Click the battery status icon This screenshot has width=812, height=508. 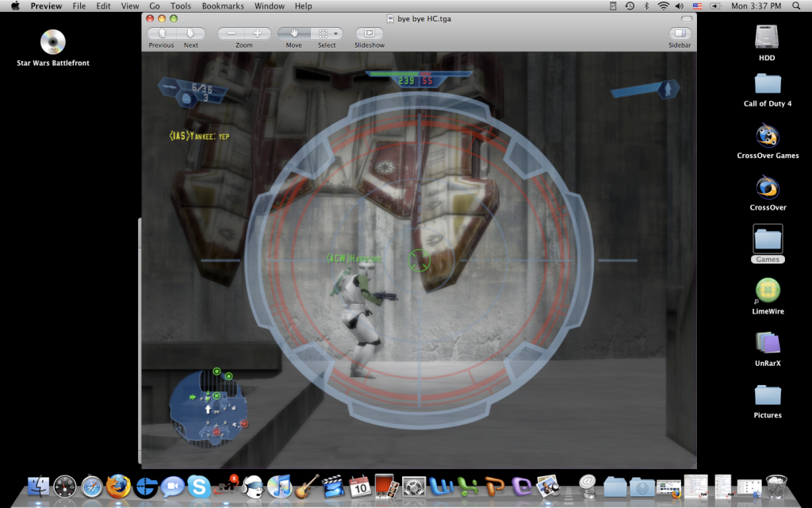[715, 6]
